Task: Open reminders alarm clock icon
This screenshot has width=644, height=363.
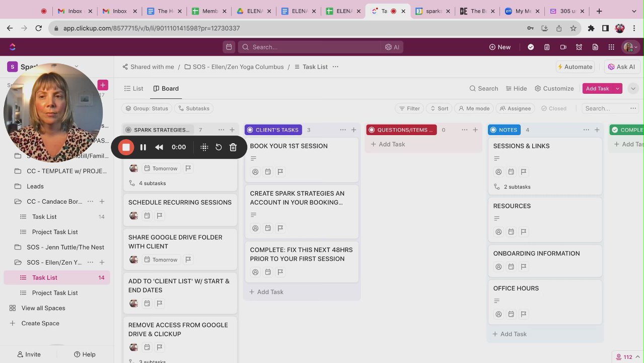Action: 579,47
